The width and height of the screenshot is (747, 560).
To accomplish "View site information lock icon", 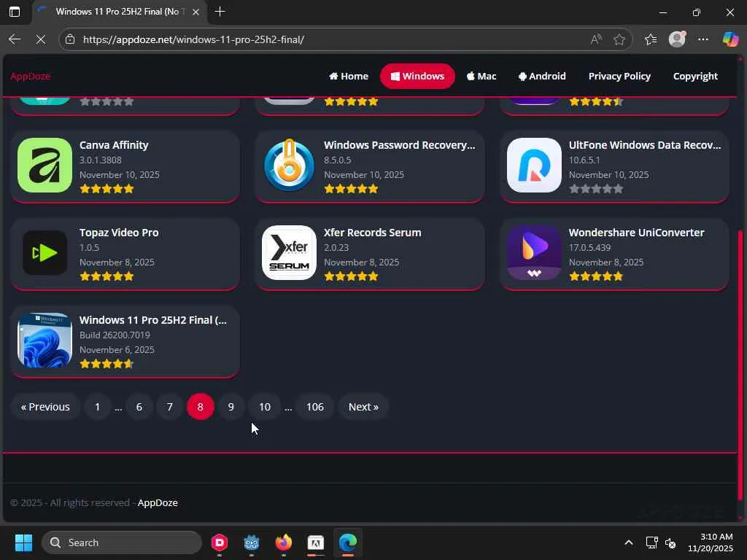I will point(70,39).
